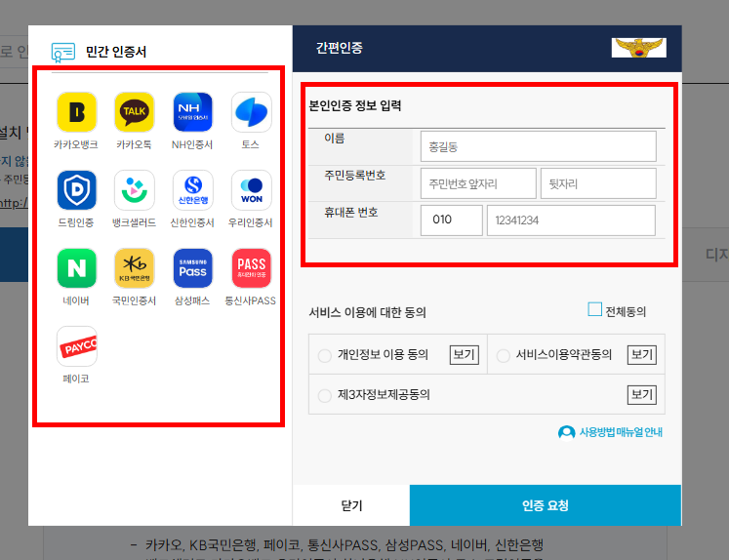
Task: Click the 서비스 이용에 대한 동의 heading
Action: click(x=367, y=312)
